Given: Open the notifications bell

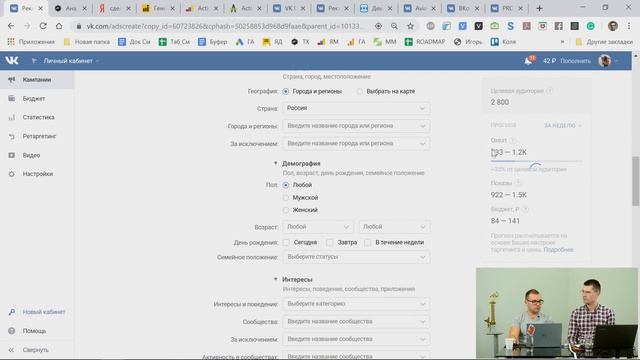Looking at the screenshot, I should click(528, 61).
